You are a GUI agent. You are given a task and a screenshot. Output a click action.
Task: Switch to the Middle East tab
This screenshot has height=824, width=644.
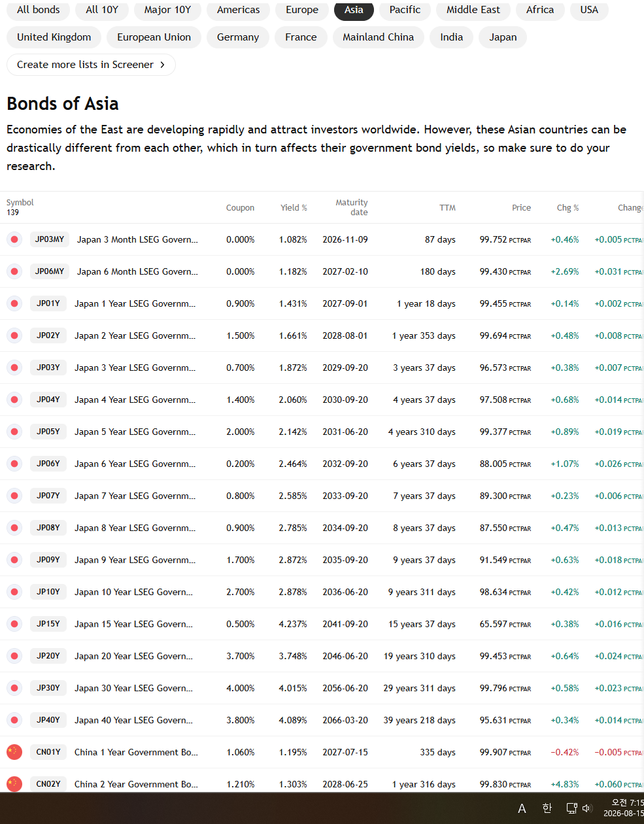pos(473,10)
